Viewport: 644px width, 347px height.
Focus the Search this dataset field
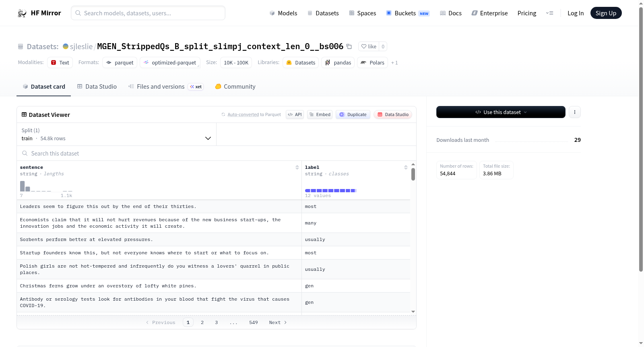217,153
